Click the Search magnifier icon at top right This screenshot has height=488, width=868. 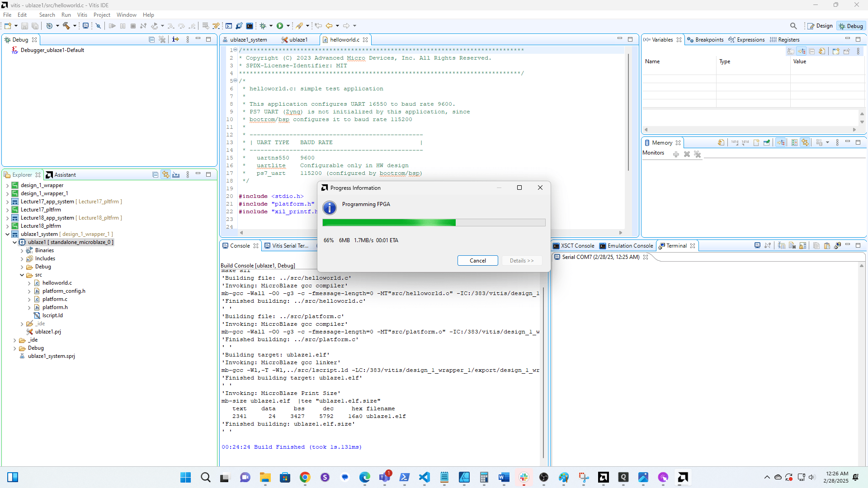pyautogui.click(x=793, y=26)
